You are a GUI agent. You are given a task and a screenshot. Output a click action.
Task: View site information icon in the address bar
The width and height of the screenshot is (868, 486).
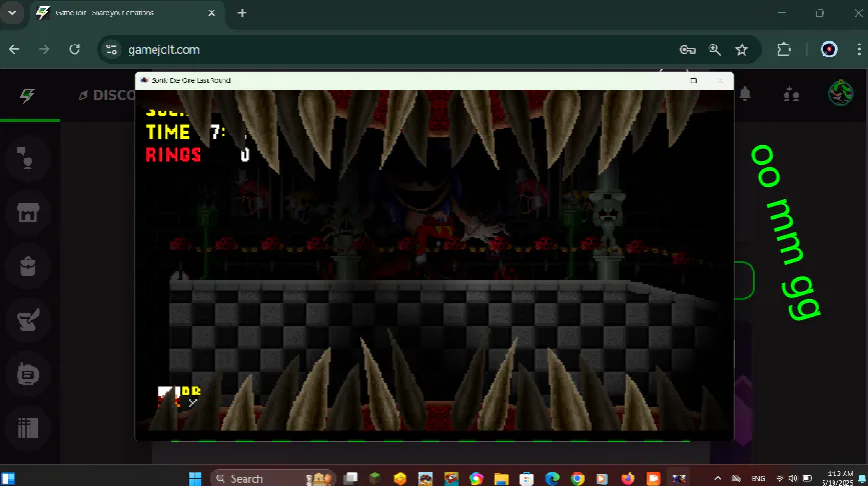click(111, 50)
